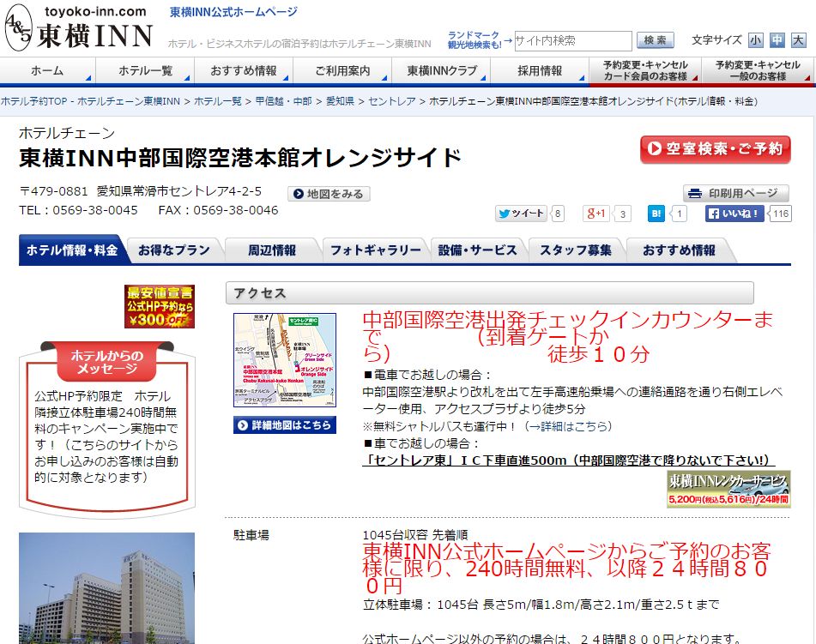Click the 検索 search button

point(656,40)
